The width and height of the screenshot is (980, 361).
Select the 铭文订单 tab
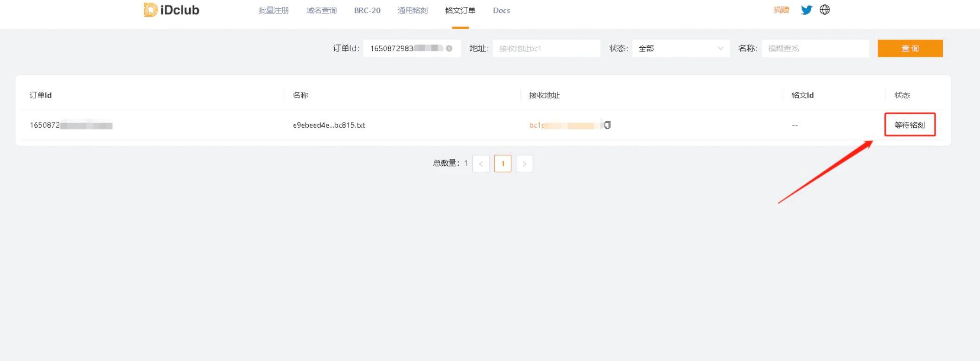tap(460, 10)
